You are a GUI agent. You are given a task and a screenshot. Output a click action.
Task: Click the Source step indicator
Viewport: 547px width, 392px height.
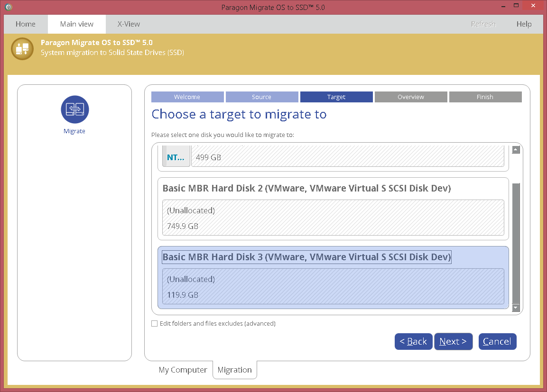[262, 97]
